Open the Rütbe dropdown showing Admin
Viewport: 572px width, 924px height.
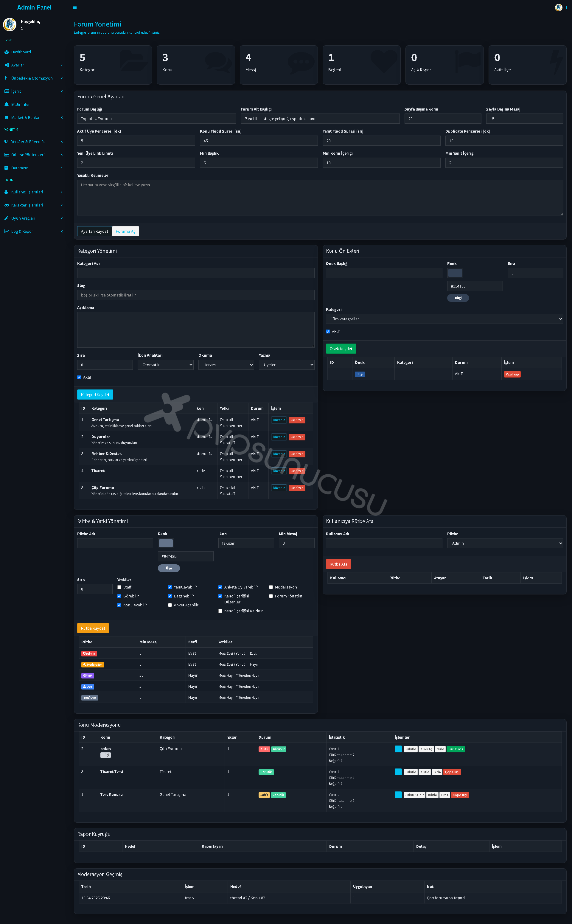[505, 543]
